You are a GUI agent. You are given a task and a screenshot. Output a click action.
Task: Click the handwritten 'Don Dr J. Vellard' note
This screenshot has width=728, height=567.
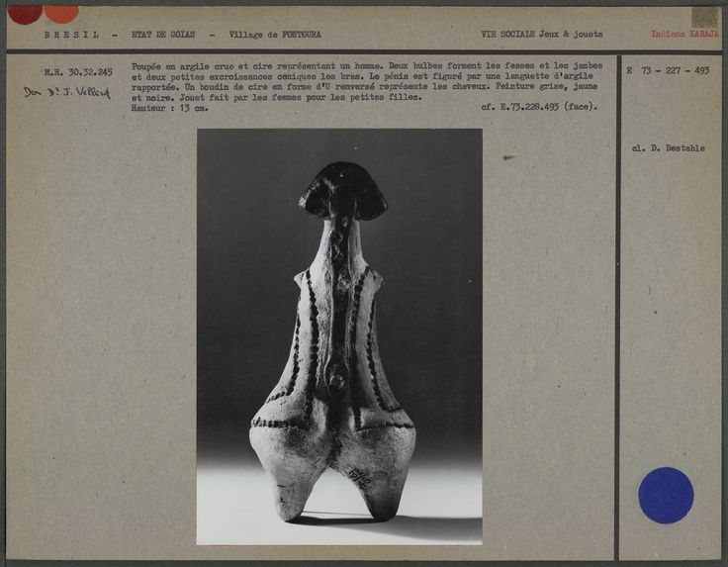pos(67,92)
